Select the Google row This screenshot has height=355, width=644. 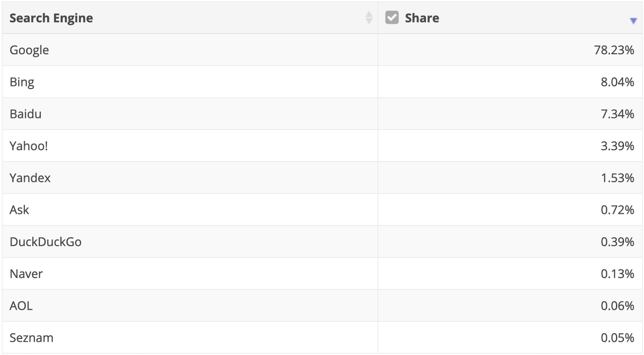29,50
